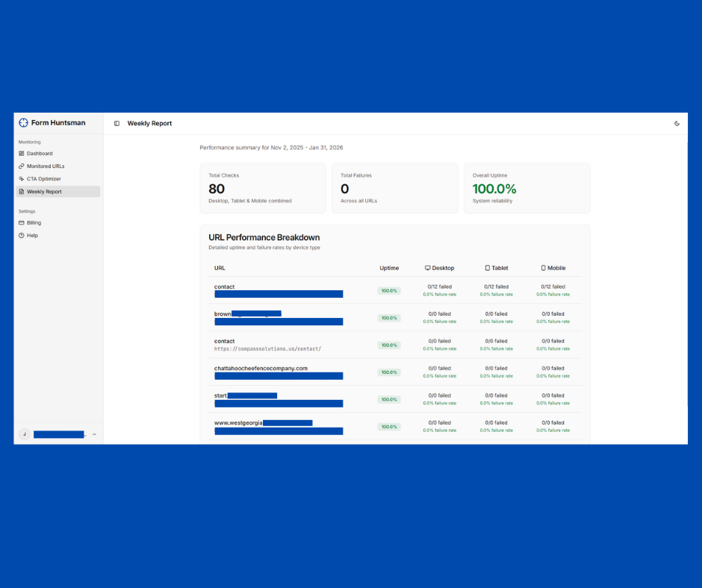The height and width of the screenshot is (588, 702).
Task: Click the Form Huntsman logo icon
Action: click(x=23, y=122)
